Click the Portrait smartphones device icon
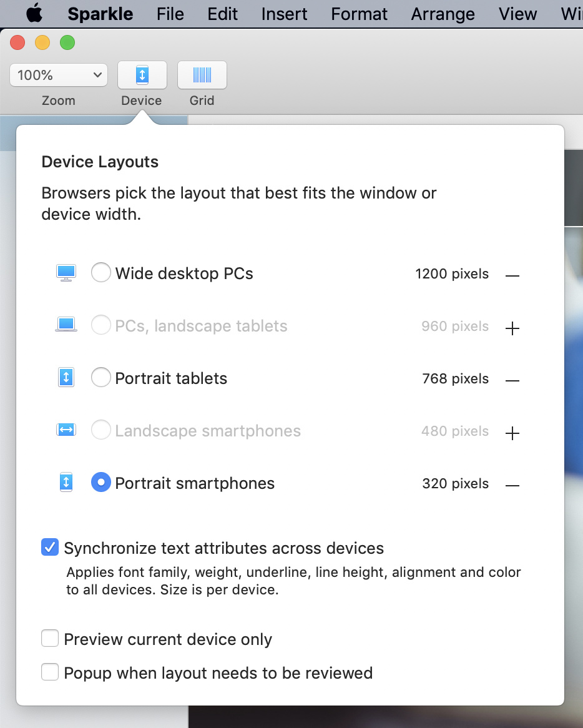Screen dimensions: 583x728 tap(66, 483)
